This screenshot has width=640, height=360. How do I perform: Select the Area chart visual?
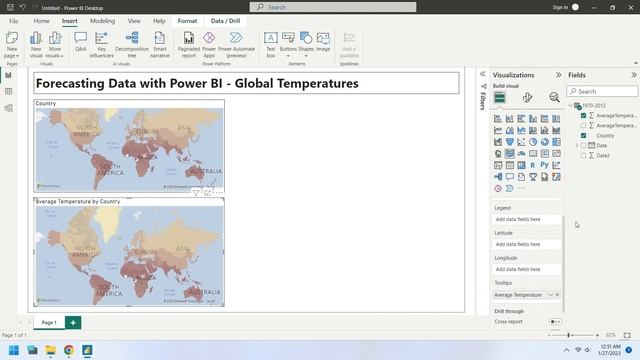[510, 130]
